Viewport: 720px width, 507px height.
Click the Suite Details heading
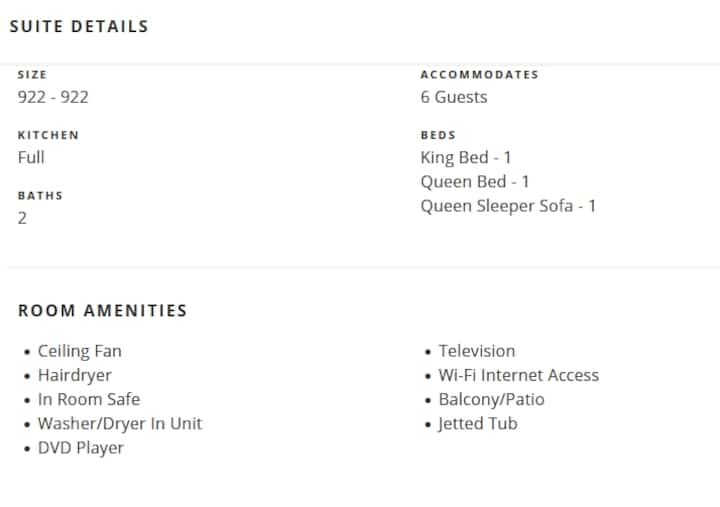(79, 27)
